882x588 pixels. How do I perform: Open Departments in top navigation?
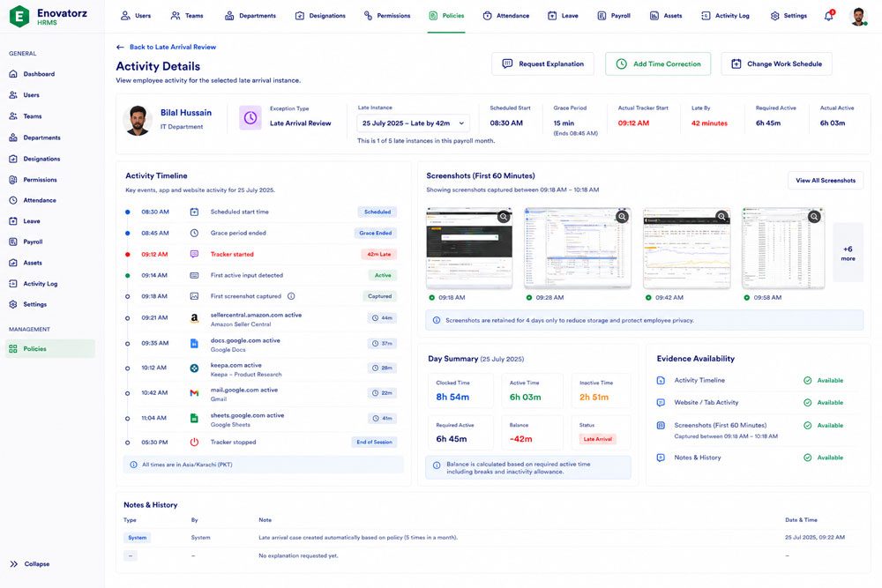tap(250, 16)
